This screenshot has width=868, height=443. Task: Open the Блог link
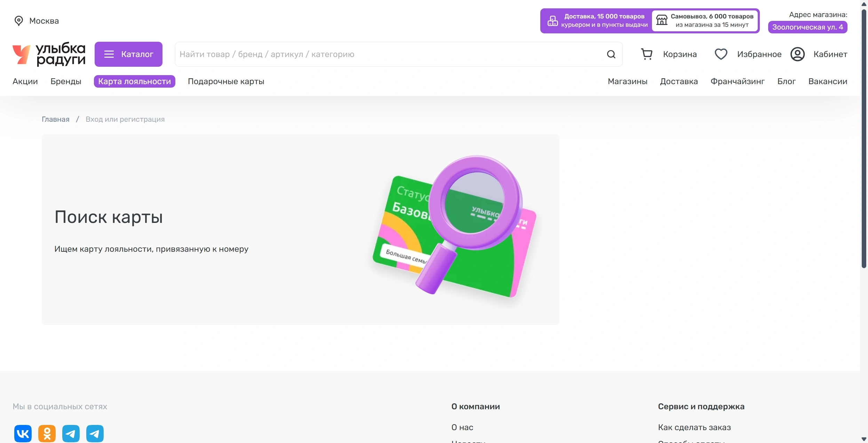pyautogui.click(x=786, y=81)
